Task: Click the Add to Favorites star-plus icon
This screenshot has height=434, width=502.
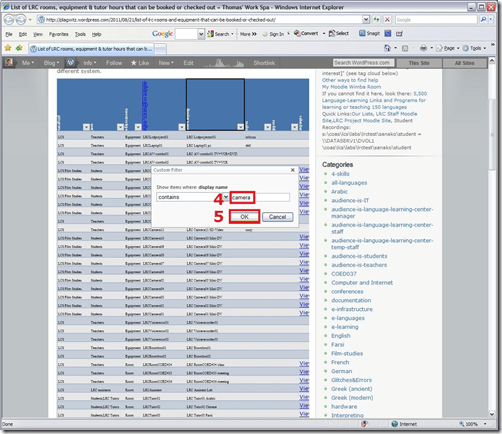Action: [x=19, y=48]
